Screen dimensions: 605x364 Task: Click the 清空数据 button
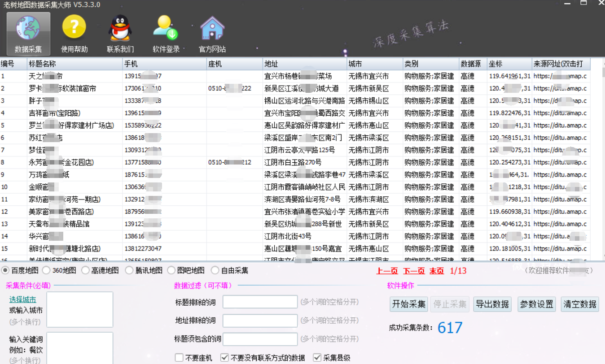tap(580, 304)
